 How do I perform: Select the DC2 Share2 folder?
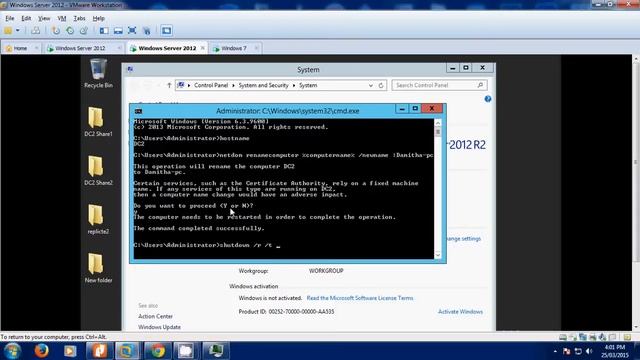(x=98, y=171)
